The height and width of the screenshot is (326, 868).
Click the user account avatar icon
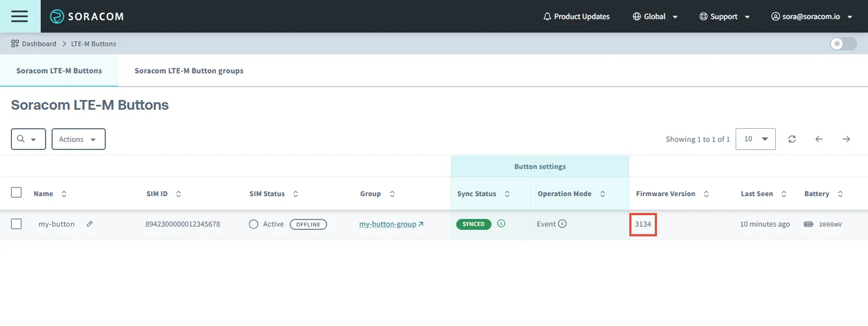coord(776,16)
